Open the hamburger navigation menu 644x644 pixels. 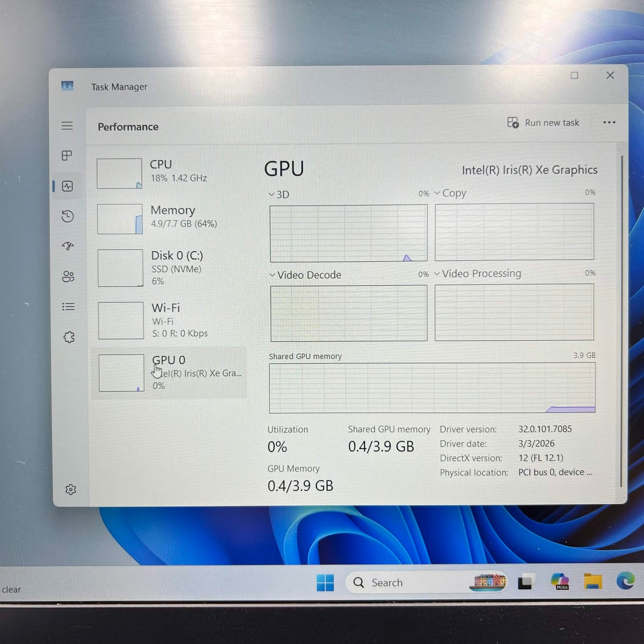pos(67,126)
